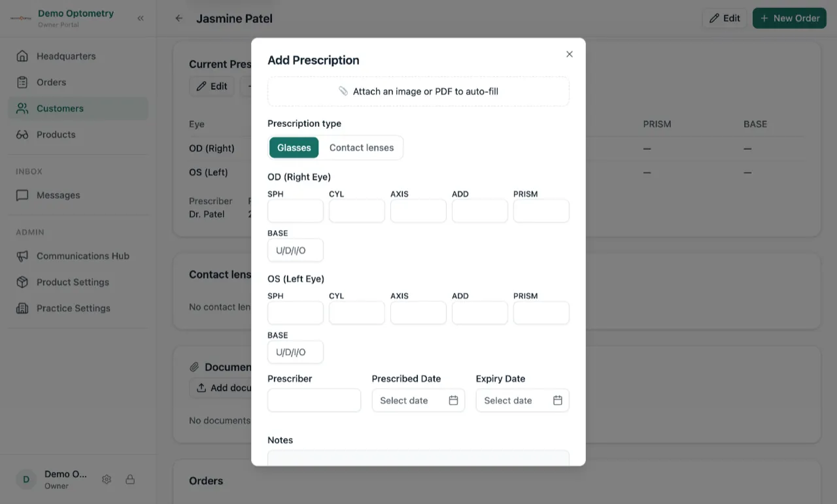The height and width of the screenshot is (504, 837).
Task: Open settings gear next to Demo owner
Action: click(x=107, y=479)
